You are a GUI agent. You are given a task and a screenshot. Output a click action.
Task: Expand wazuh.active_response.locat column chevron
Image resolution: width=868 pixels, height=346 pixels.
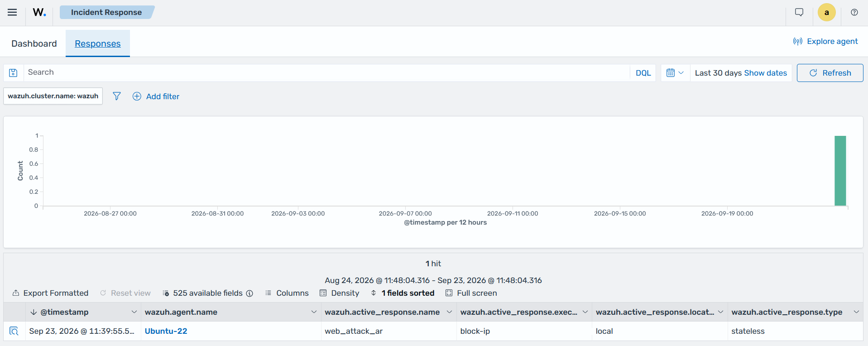coord(720,312)
